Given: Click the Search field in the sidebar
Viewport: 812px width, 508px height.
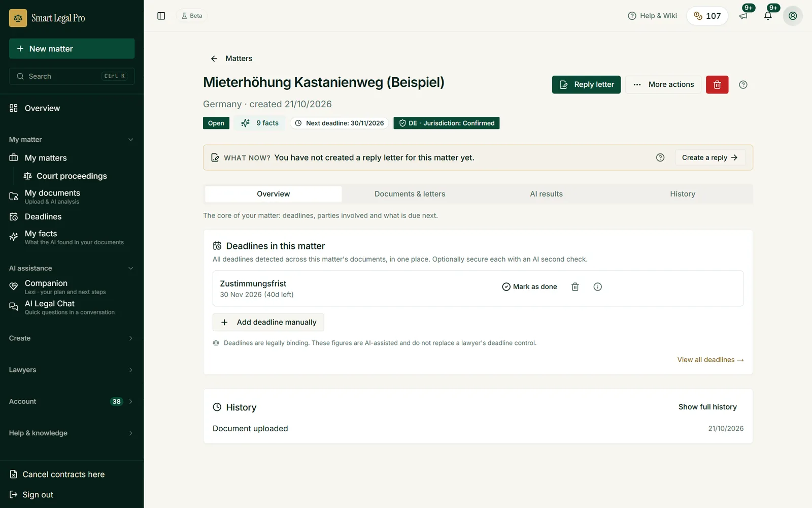Looking at the screenshot, I should pos(72,76).
